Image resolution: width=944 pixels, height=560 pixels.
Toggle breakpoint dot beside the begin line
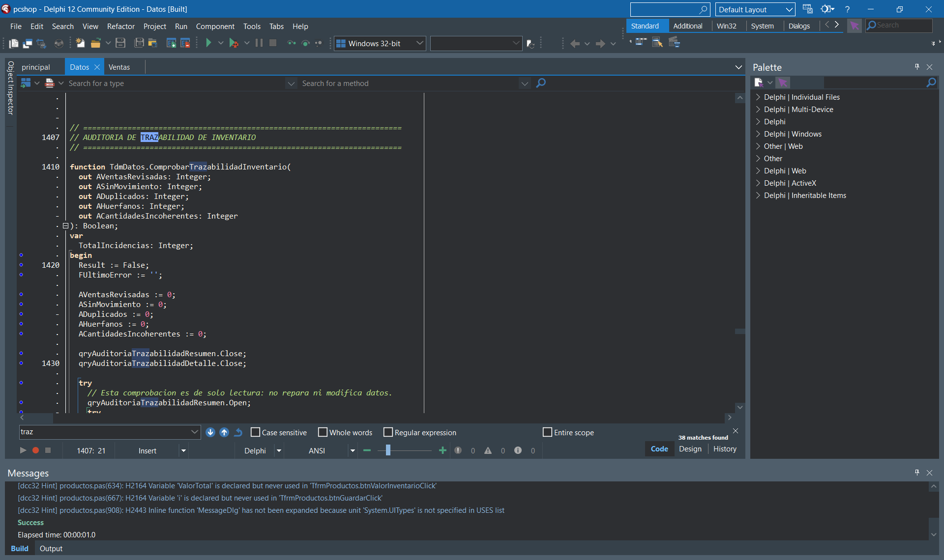(x=21, y=255)
